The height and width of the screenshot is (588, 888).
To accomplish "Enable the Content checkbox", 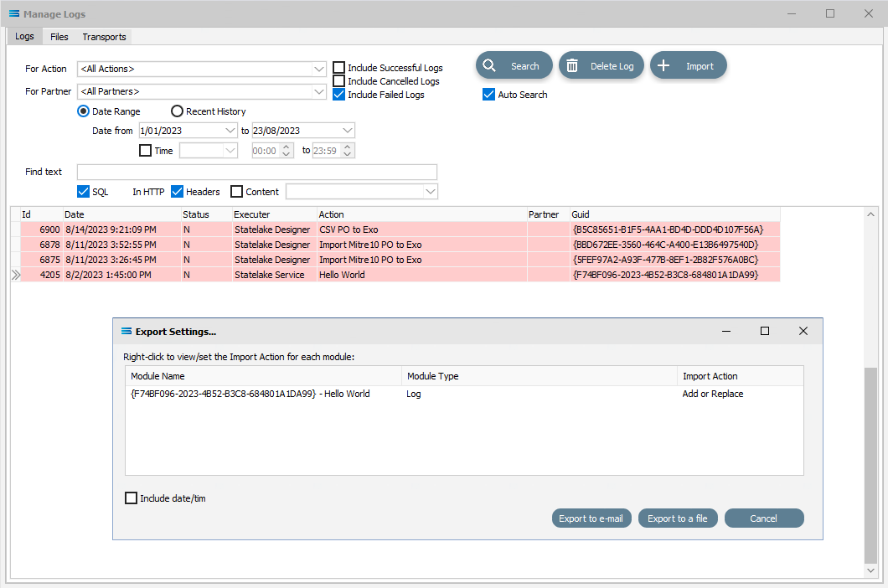I will 237,192.
